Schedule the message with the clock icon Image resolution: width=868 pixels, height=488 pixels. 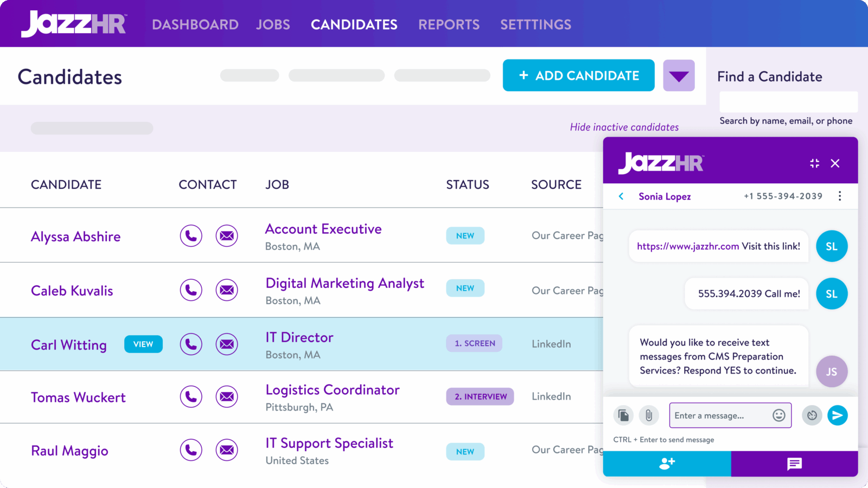pyautogui.click(x=812, y=415)
